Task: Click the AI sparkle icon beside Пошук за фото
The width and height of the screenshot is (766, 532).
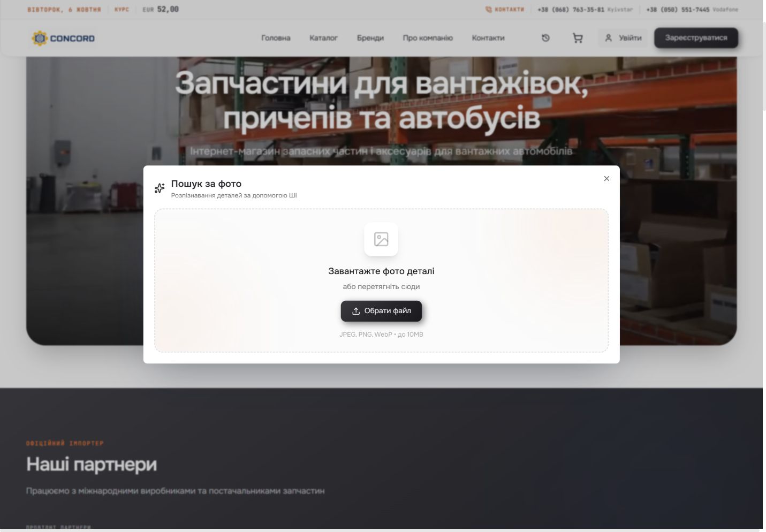Action: click(160, 188)
